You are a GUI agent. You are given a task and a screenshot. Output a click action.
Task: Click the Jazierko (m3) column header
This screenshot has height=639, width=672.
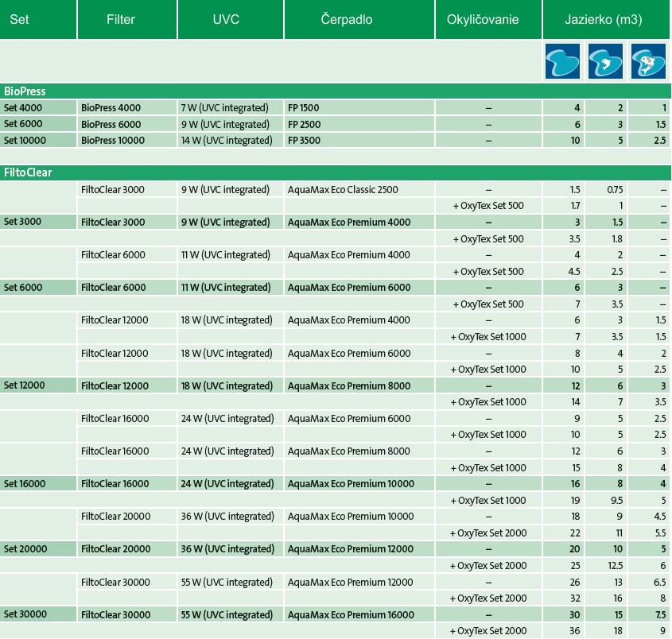click(607, 19)
